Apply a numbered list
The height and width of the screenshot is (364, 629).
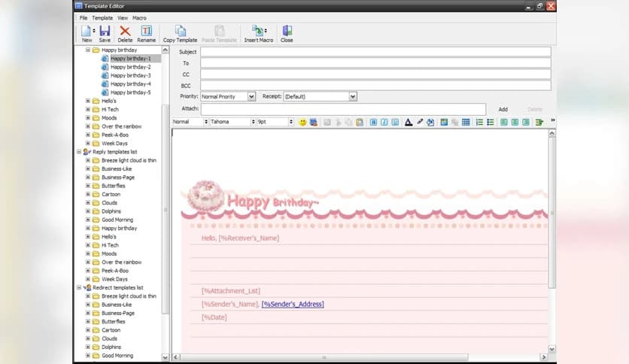point(479,123)
